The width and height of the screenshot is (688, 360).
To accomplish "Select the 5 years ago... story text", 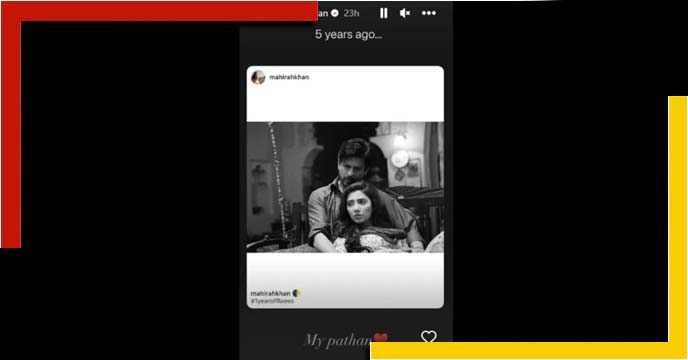I will (x=348, y=34).
